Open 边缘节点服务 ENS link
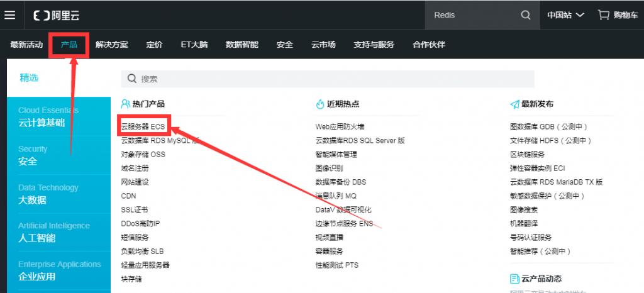 coord(344,224)
